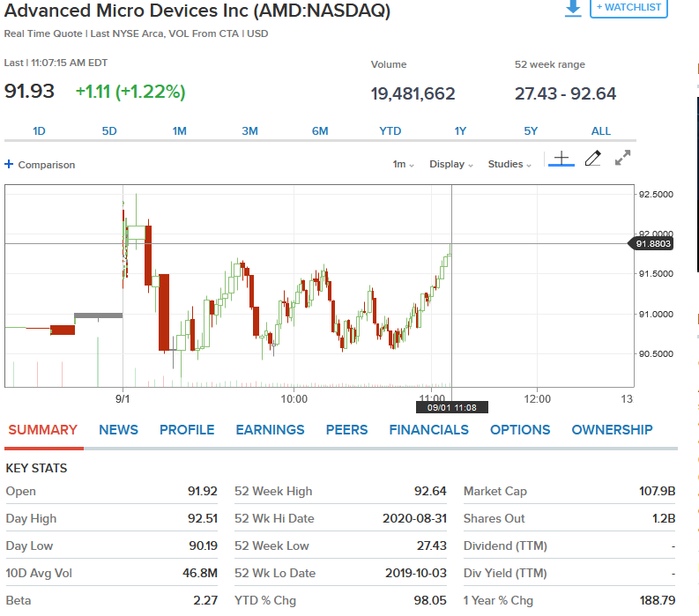Open the OWNERSHIP tab
Screen dimensions: 699x616
[x=612, y=430]
